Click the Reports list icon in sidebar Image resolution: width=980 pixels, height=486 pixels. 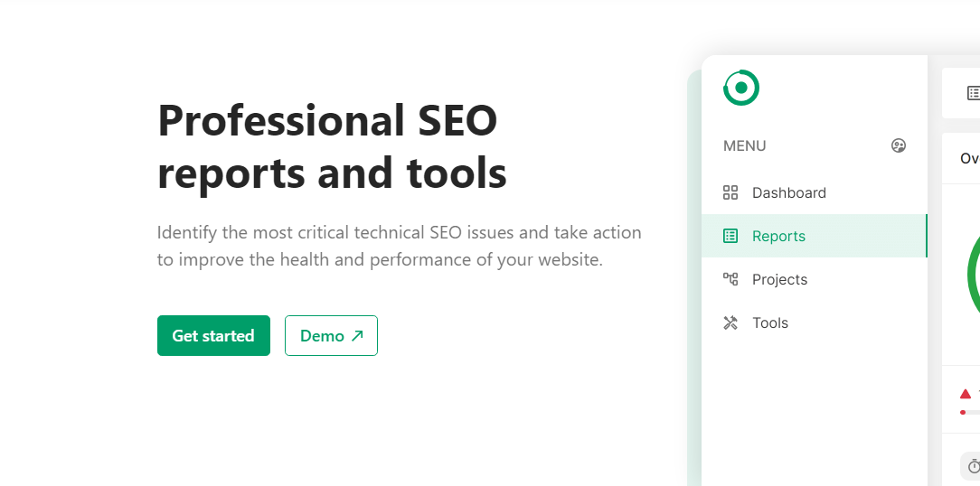(x=730, y=236)
